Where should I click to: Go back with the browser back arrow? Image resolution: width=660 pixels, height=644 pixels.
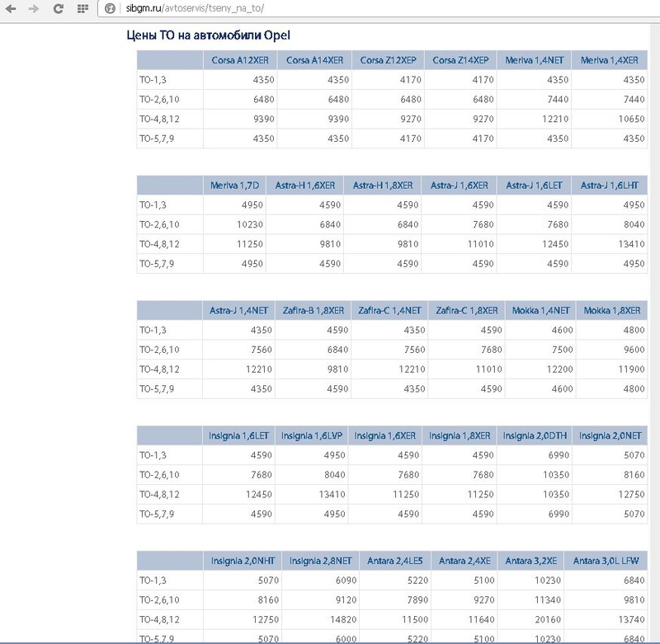tap(11, 8)
